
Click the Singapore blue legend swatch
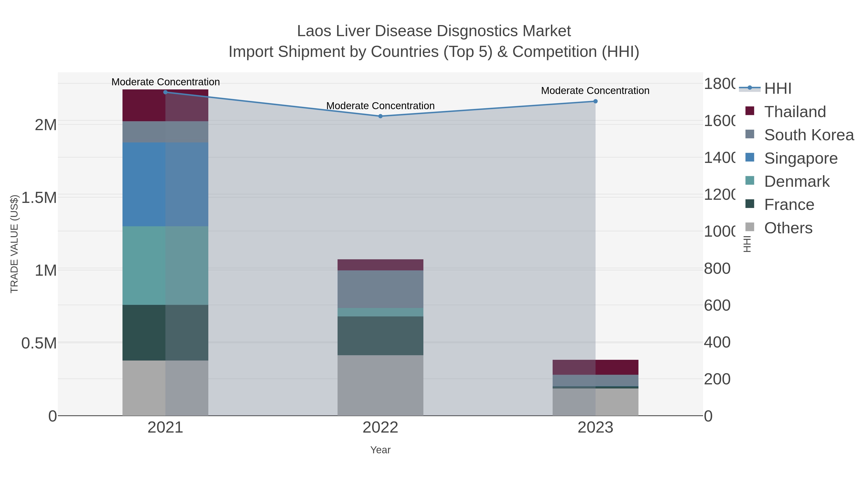tap(750, 157)
